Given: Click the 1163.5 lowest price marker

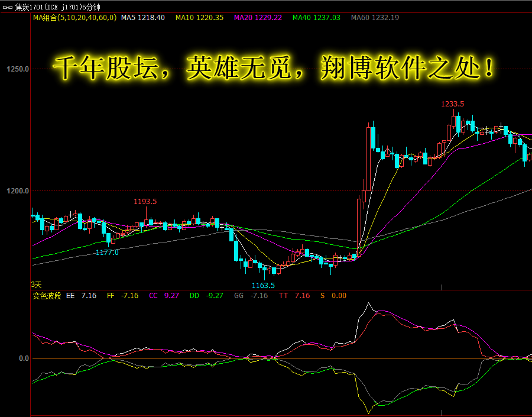Looking at the screenshot, I should pos(263,286).
